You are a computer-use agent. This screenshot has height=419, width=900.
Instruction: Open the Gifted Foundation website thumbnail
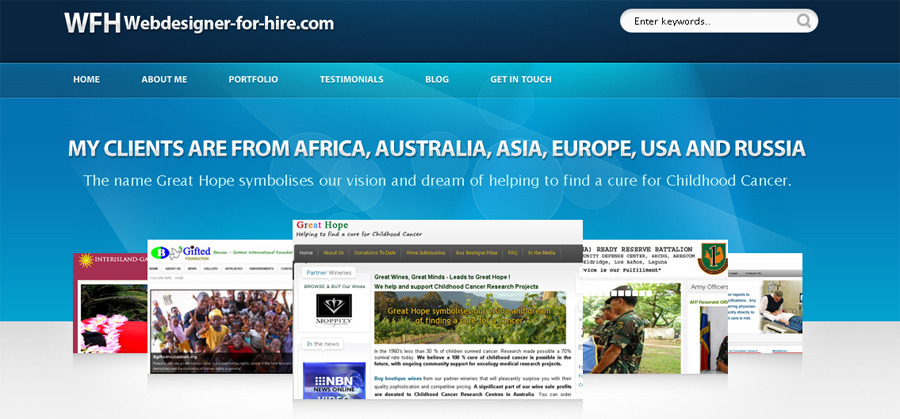coord(220,307)
